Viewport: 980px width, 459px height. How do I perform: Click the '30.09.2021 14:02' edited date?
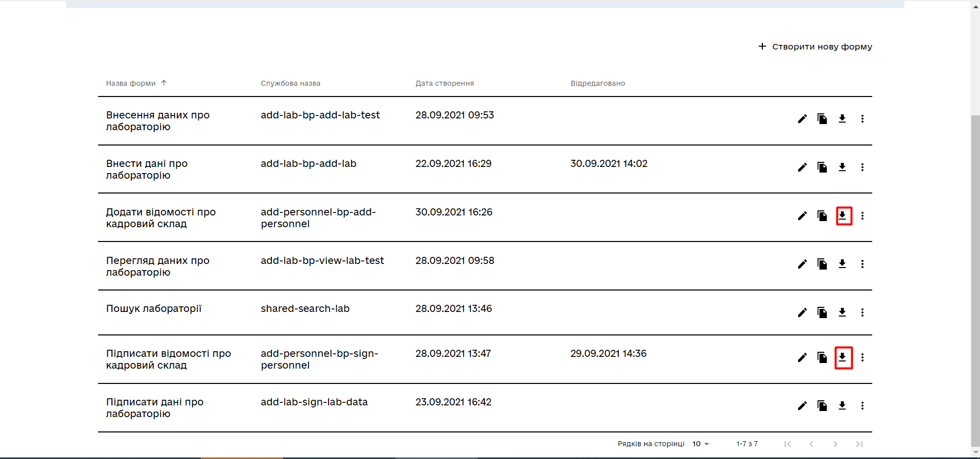click(x=609, y=163)
